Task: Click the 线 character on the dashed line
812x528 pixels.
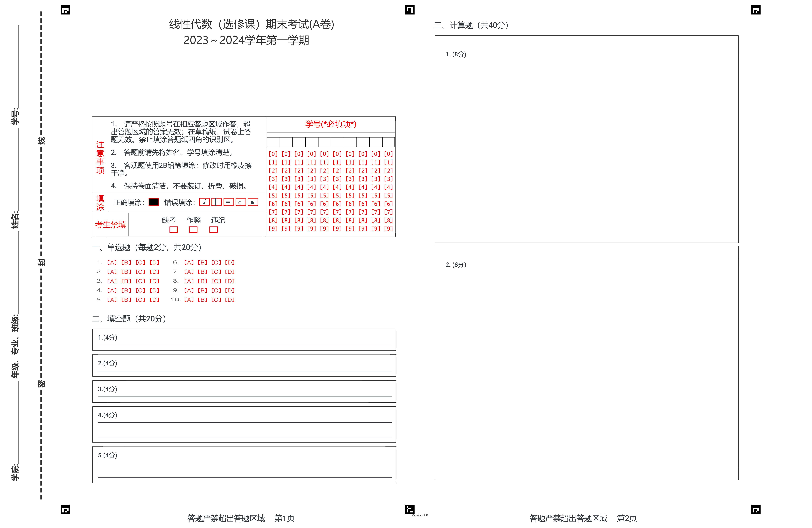Action: (x=41, y=141)
